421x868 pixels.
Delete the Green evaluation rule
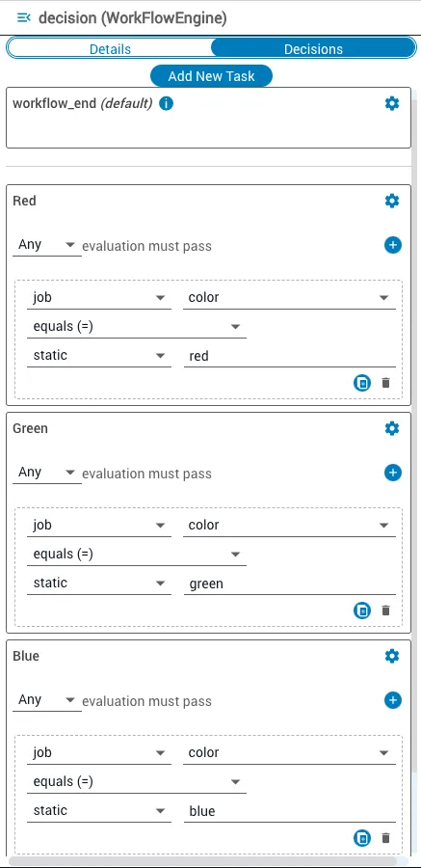pos(386,610)
